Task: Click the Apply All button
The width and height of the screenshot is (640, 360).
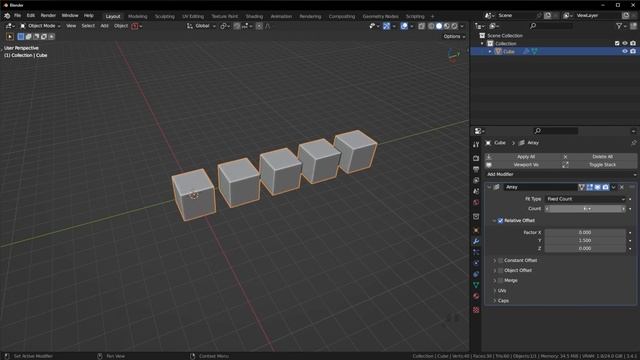Action: tap(522, 157)
